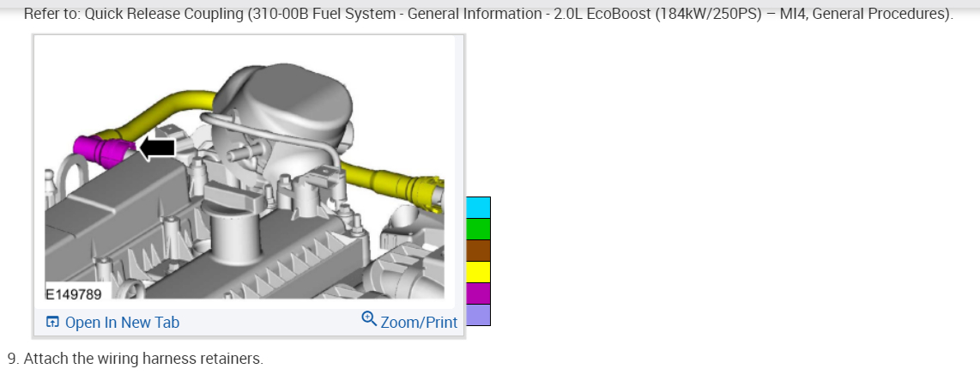
Task: Click the E149789 illustration label
Action: pyautogui.click(x=73, y=293)
